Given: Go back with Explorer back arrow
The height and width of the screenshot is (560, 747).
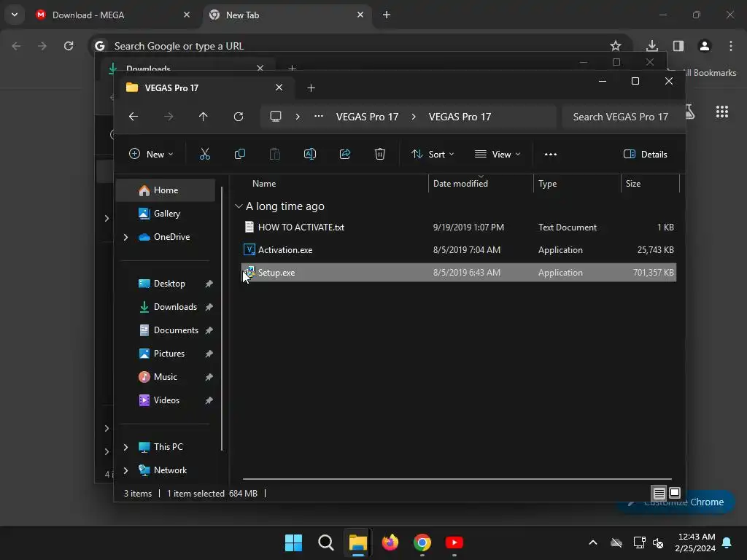Looking at the screenshot, I should coord(133,117).
